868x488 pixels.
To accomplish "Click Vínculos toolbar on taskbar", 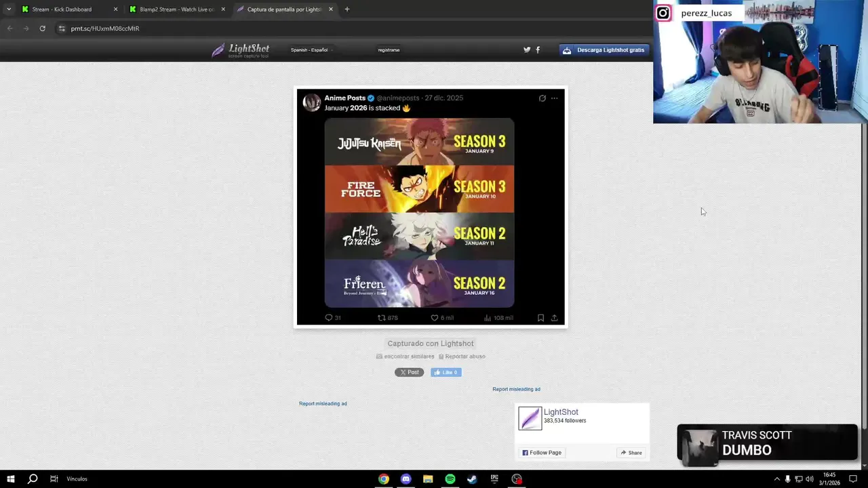I will click(77, 479).
